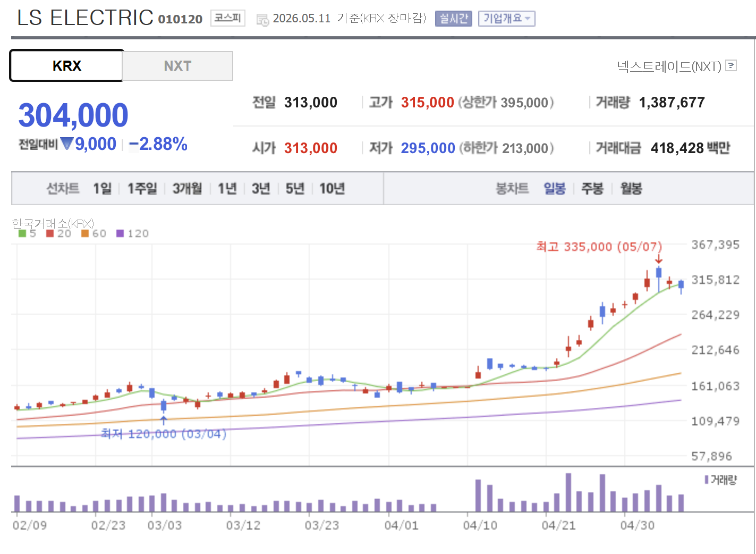The image size is (756, 554).
Task: Switch to the NXT tab
Action: click(x=177, y=66)
